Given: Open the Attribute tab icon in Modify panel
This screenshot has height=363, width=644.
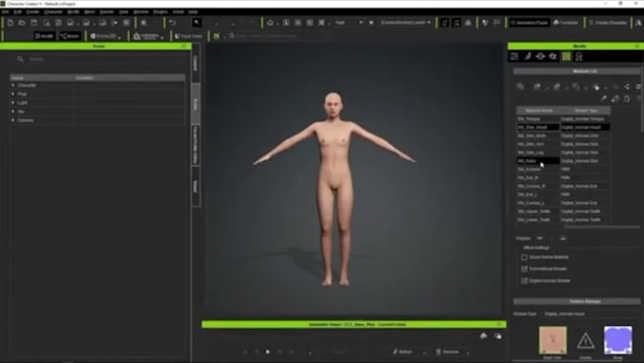Looking at the screenshot, I should (514, 56).
